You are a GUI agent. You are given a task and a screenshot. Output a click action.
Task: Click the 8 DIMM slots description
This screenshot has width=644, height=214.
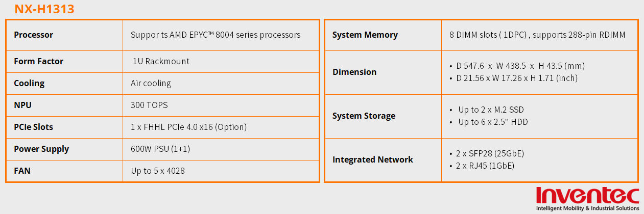coord(537,35)
